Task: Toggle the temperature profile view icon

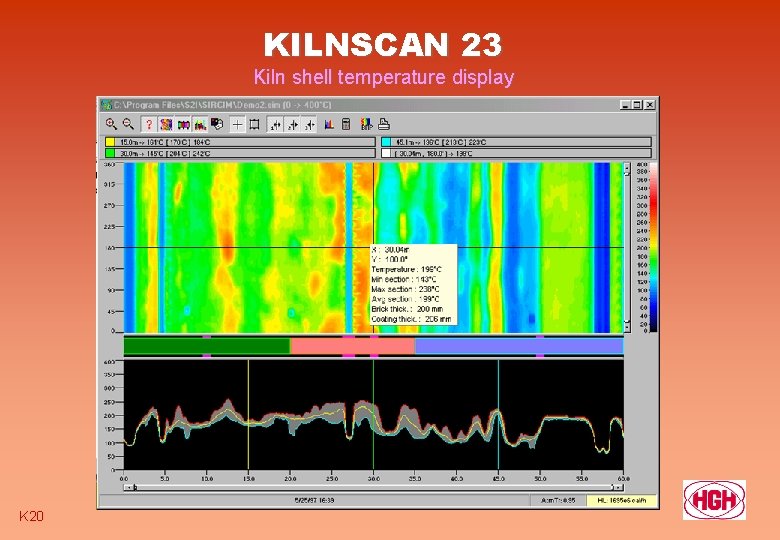Action: [200, 124]
